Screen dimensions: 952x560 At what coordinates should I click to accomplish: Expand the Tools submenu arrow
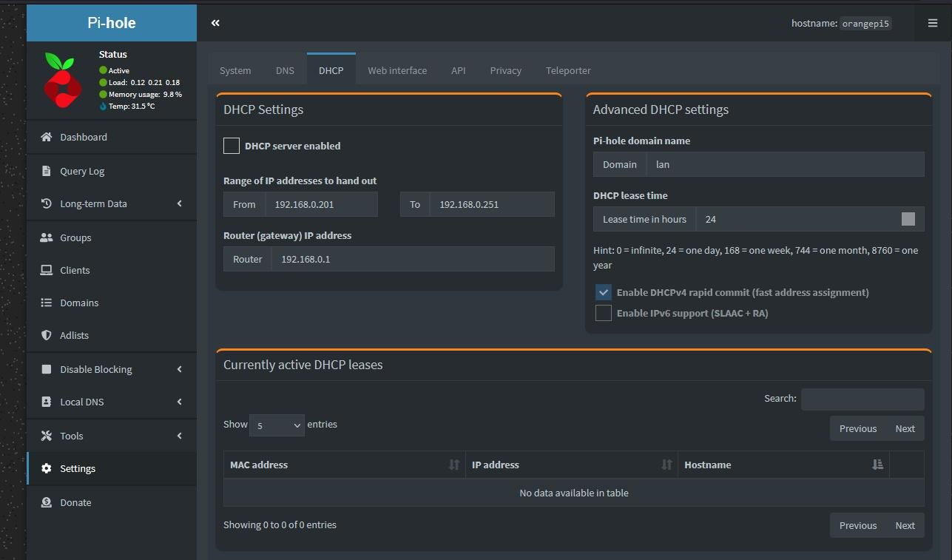(179, 436)
